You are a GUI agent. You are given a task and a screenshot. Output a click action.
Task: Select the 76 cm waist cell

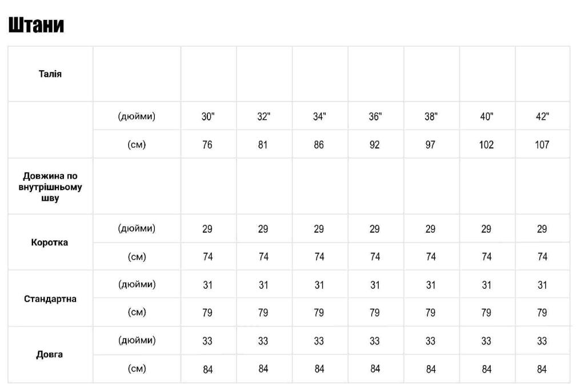[x=207, y=145]
